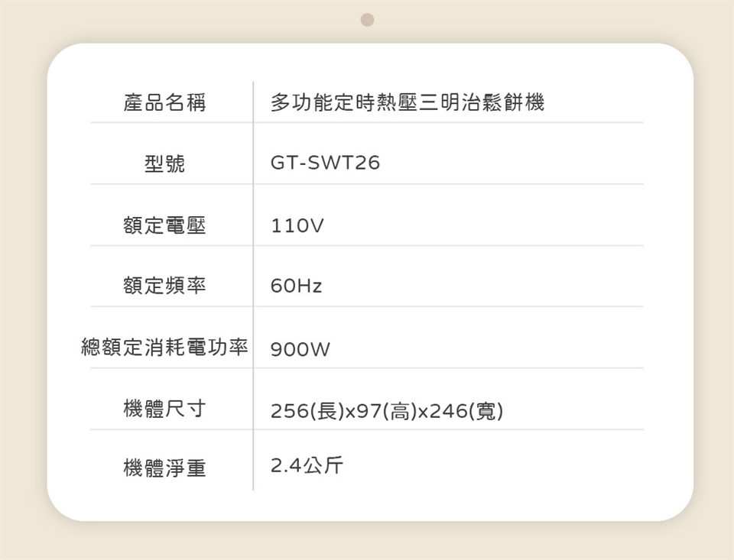This screenshot has height=560, width=734.
Task: Click the small brown dot at top
Action: tap(367, 19)
